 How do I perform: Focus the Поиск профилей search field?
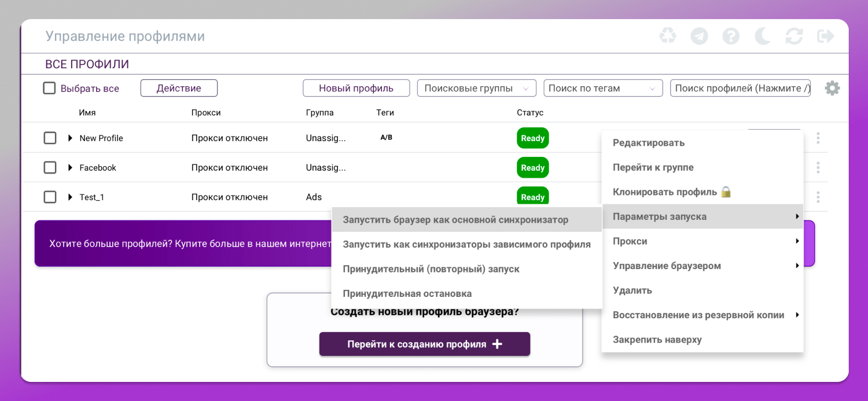pos(740,88)
